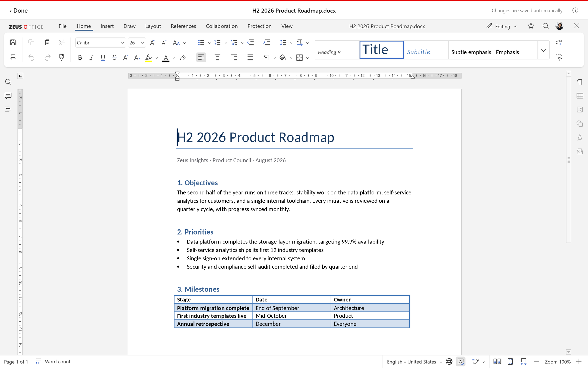Image resolution: width=588 pixels, height=368 pixels.
Task: Decrease indent of the paragraph
Action: click(x=250, y=42)
